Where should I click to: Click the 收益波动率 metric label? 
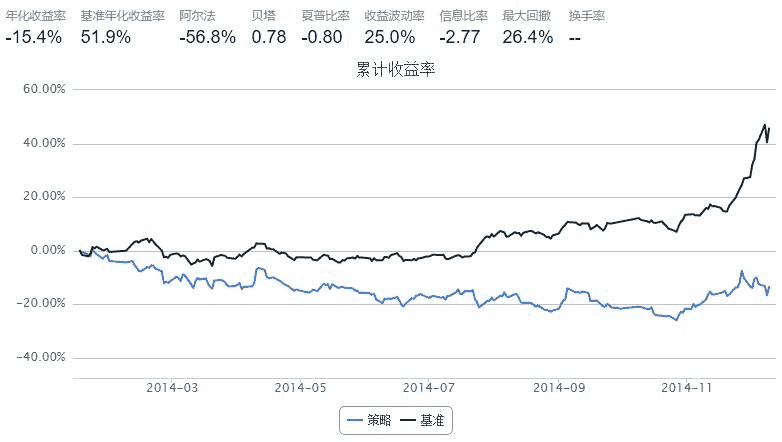(394, 16)
